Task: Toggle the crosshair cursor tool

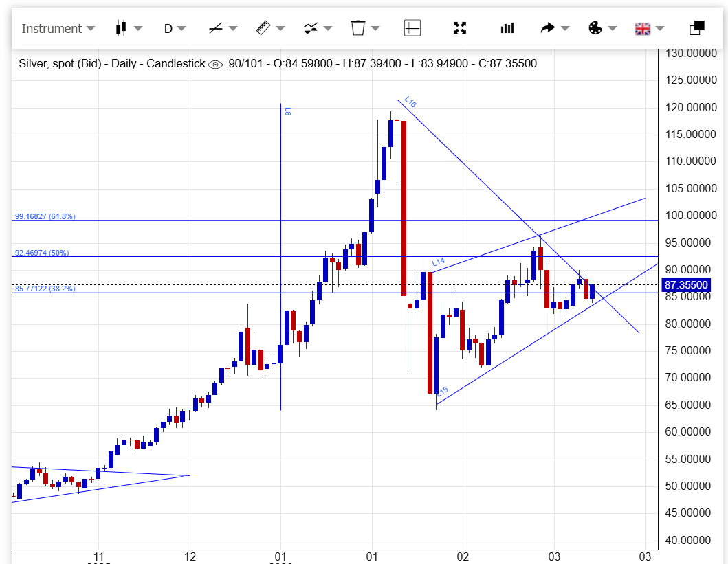Action: (412, 28)
